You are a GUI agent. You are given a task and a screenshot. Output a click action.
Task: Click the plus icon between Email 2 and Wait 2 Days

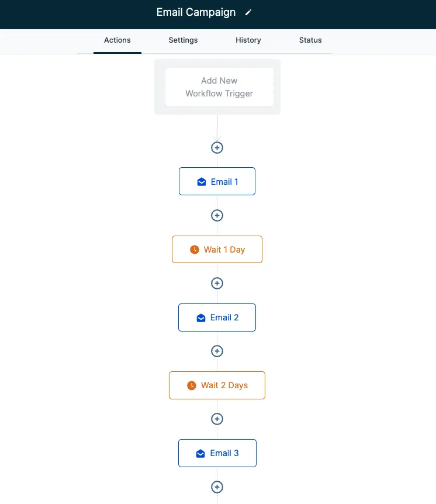coord(217,351)
